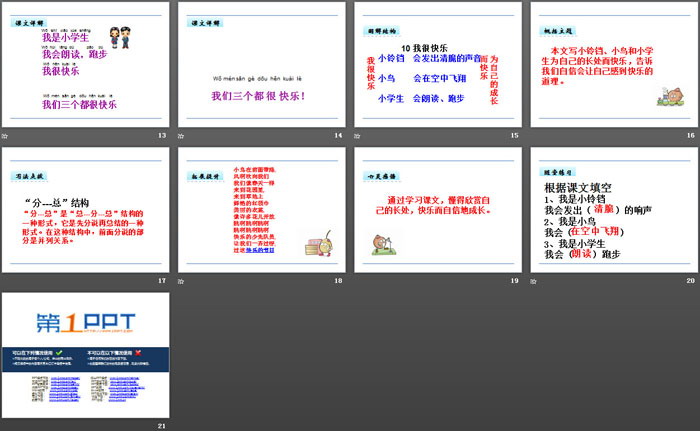The width and height of the screenshot is (700, 431).
Task: Click the animation star icon below slide 15
Action: click(359, 134)
